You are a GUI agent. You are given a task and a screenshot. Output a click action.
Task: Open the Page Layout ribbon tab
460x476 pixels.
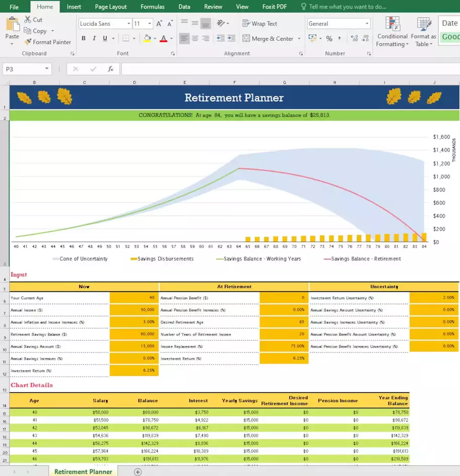(x=111, y=7)
